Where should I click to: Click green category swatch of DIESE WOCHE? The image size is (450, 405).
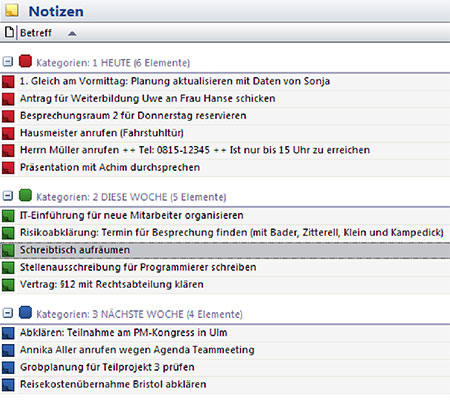pyautogui.click(x=25, y=195)
